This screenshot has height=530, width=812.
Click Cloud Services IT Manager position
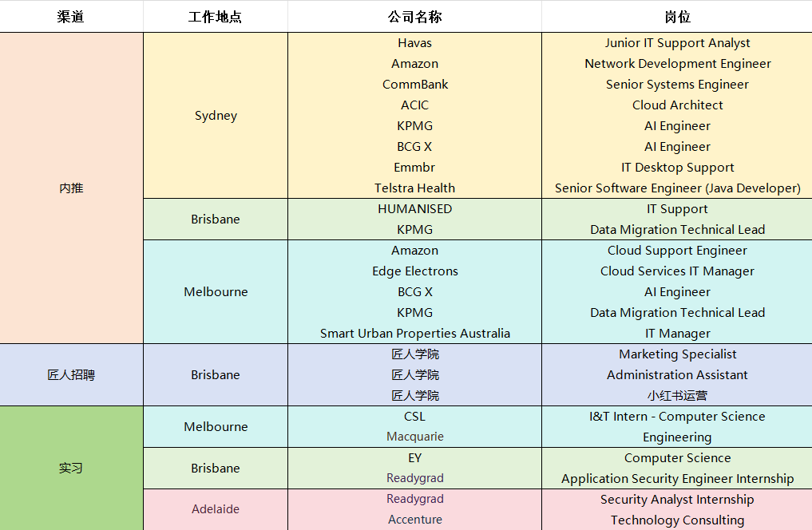677,271
